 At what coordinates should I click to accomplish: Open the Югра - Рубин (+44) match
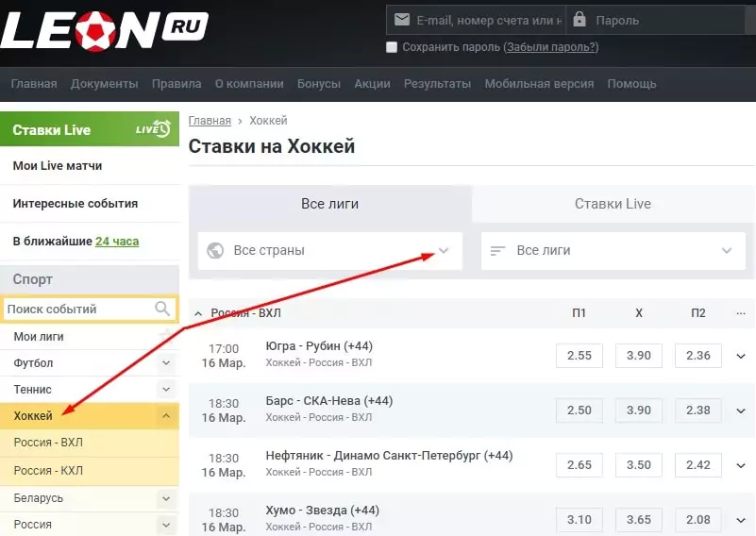(319, 346)
